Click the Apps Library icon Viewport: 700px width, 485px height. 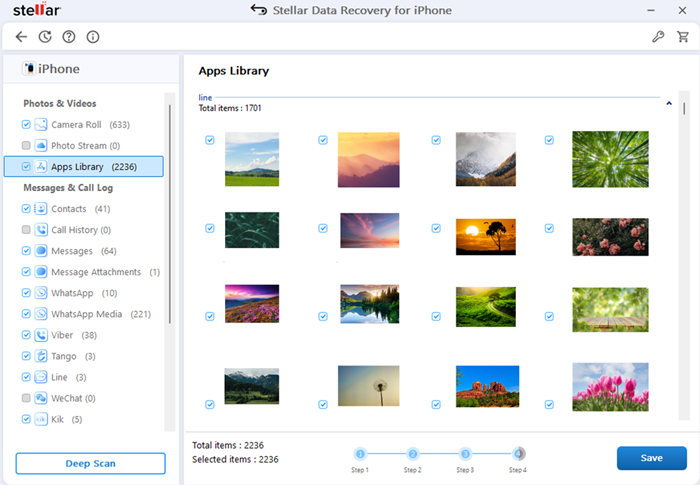point(41,167)
